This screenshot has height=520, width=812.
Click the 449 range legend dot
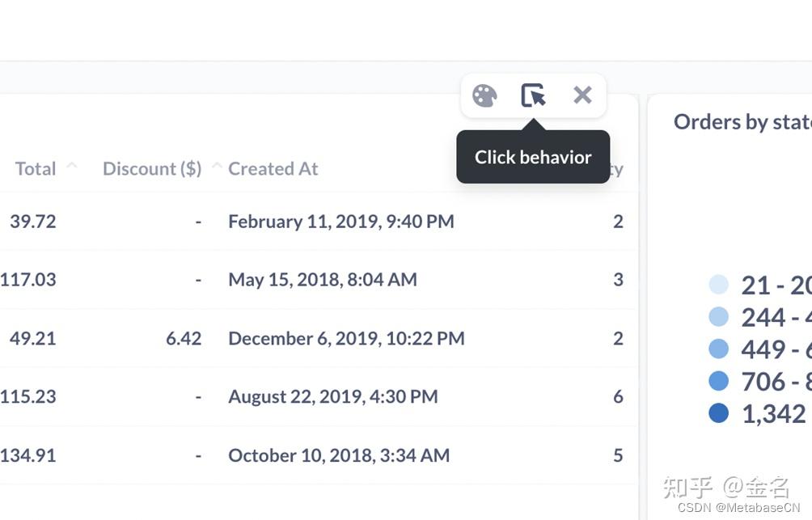[718, 349]
